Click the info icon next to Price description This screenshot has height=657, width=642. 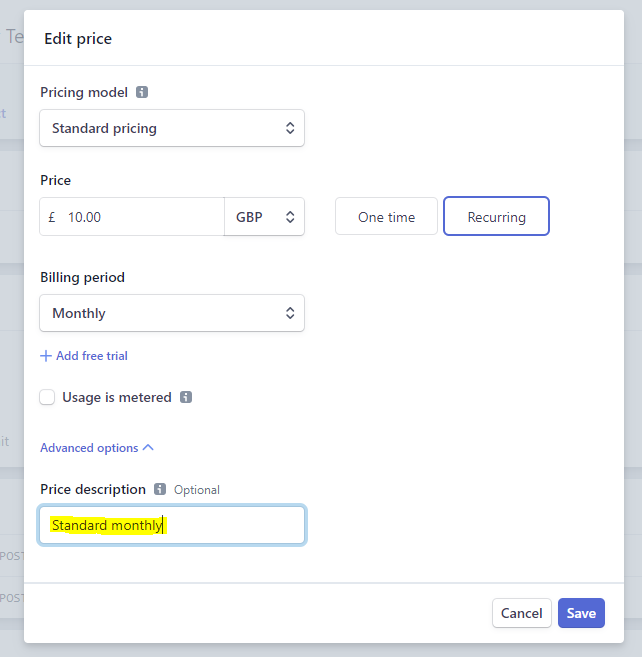tap(160, 489)
